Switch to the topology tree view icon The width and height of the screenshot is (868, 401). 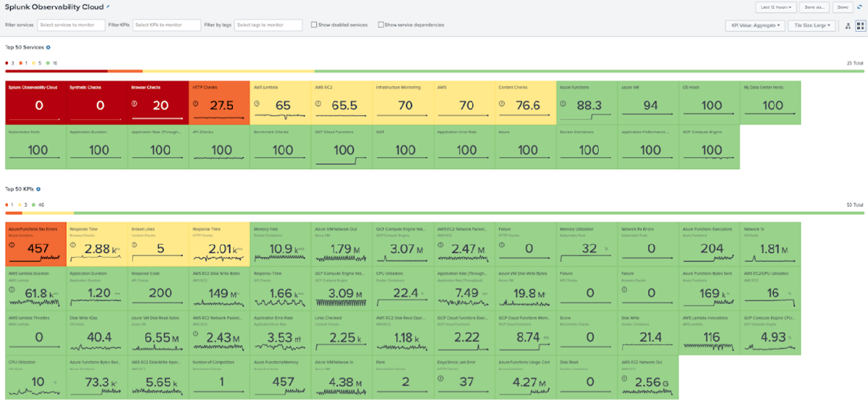(x=846, y=25)
